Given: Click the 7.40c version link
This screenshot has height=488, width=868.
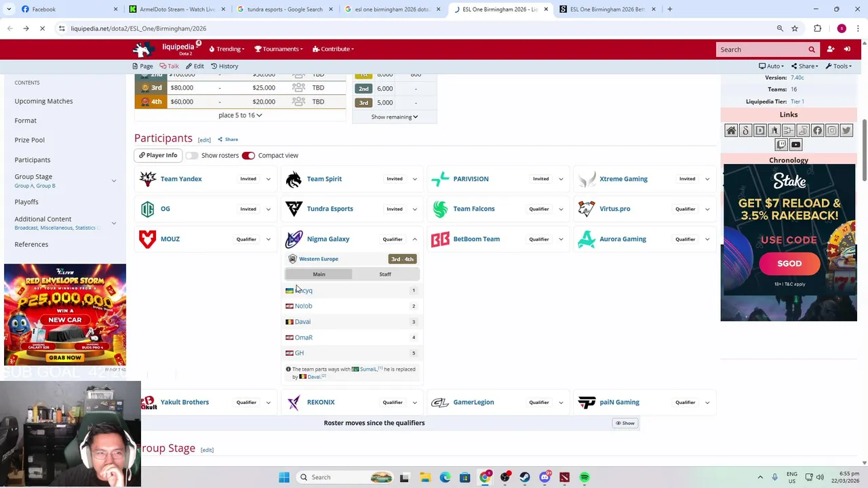Looking at the screenshot, I should pyautogui.click(x=797, y=78).
